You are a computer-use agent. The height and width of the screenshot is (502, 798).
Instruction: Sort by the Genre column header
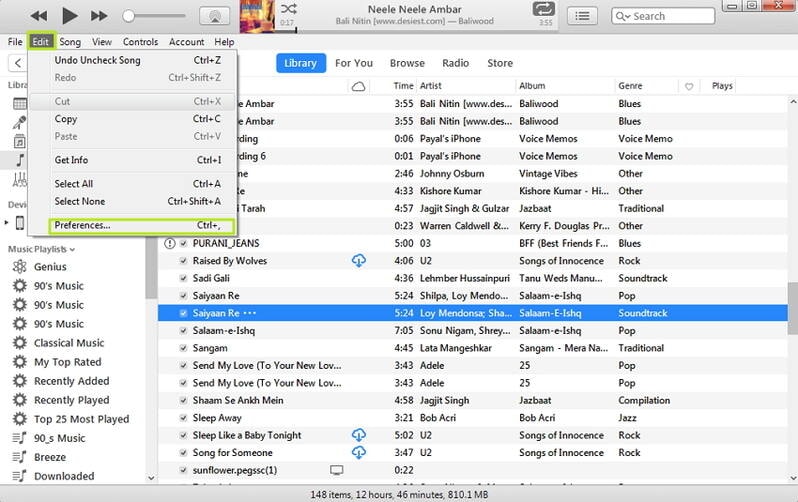630,86
